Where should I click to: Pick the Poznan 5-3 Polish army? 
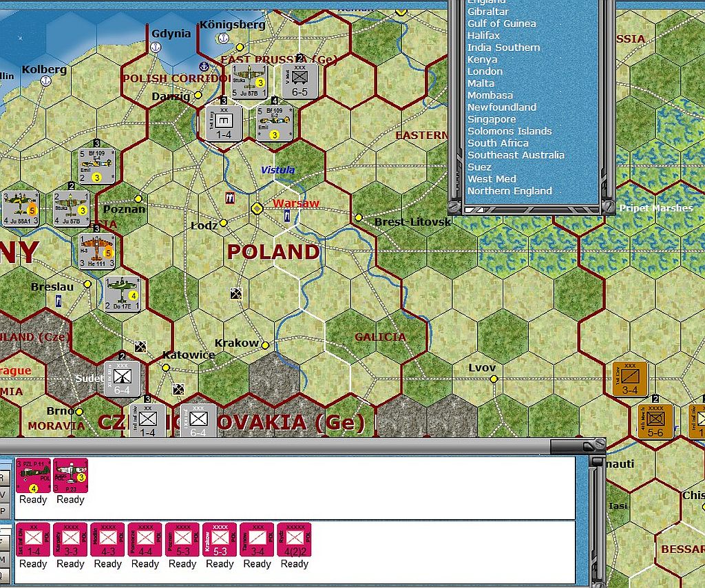(182, 540)
